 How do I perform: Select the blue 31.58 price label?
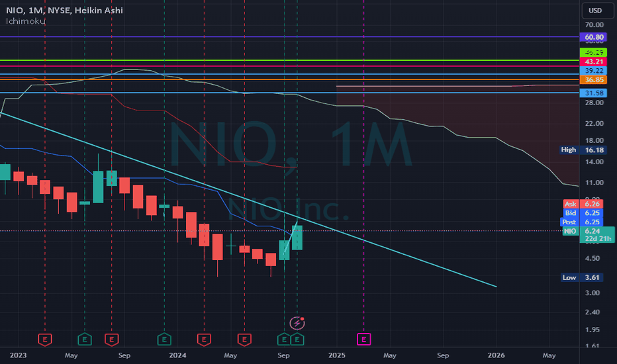[x=593, y=93]
